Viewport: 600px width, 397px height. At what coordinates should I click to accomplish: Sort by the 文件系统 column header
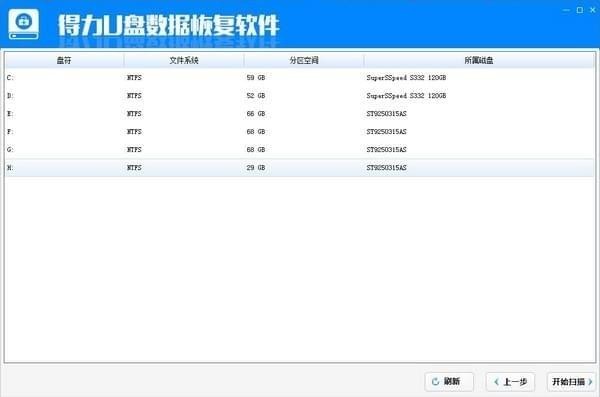pos(184,60)
